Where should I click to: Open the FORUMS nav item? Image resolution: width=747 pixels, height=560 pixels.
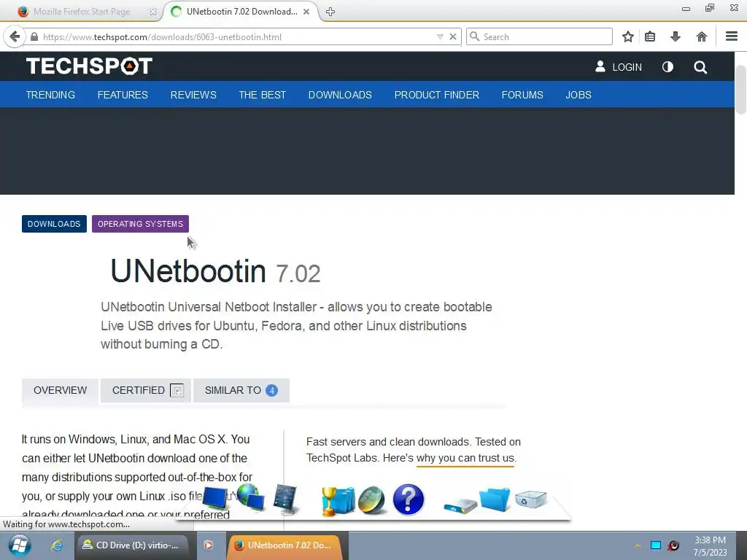click(x=522, y=95)
